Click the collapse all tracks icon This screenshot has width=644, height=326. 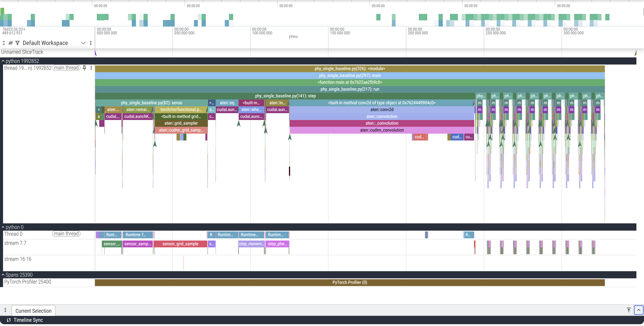tap(4, 43)
